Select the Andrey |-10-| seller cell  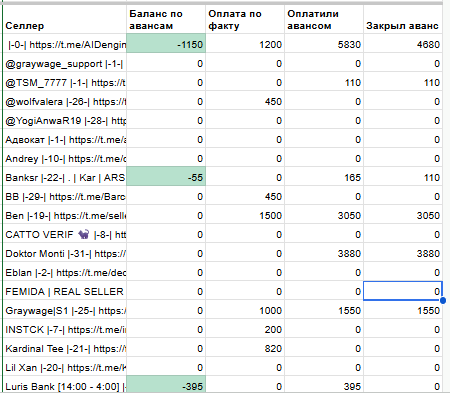[x=65, y=157]
